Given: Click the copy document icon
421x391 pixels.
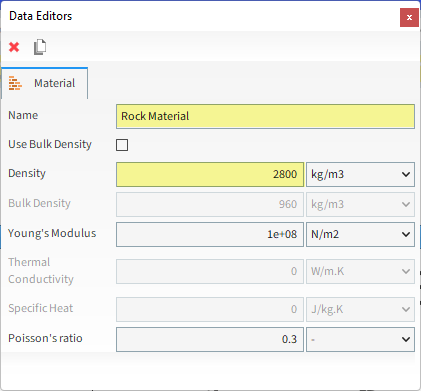Looking at the screenshot, I should click(40, 47).
